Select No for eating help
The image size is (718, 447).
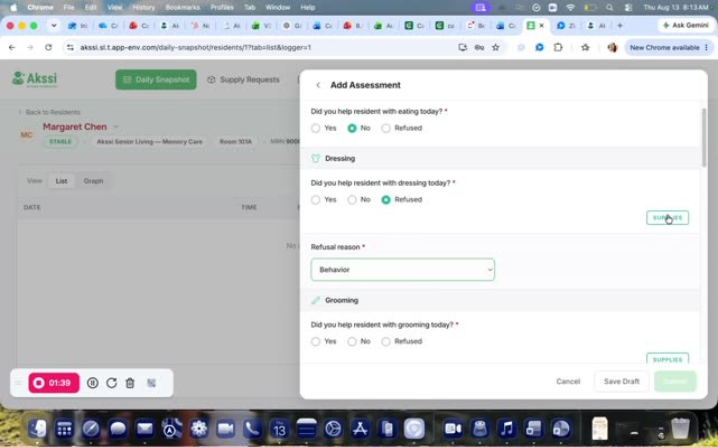pos(352,128)
